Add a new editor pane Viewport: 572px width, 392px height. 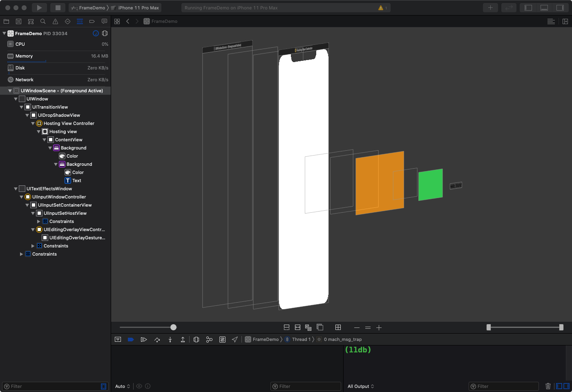[x=565, y=21]
